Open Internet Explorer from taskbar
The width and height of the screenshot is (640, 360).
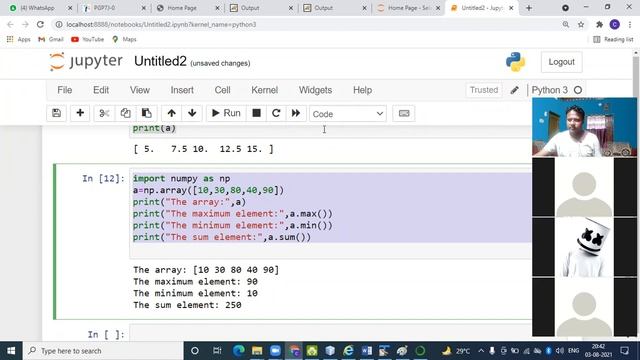[348, 351]
